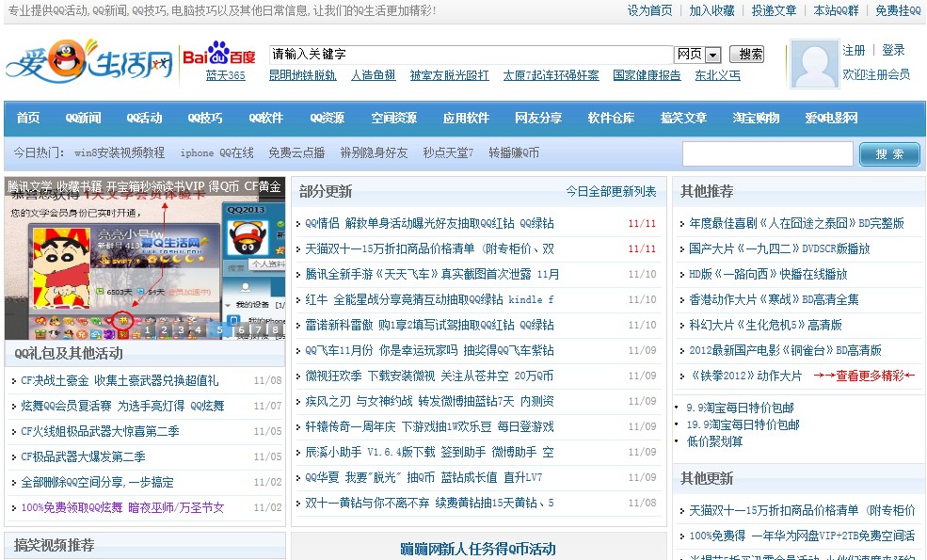Image resolution: width=927 pixels, height=560 pixels.
Task: Click the blue 搜索 icon in the hot topics bar
Action: [x=888, y=153]
